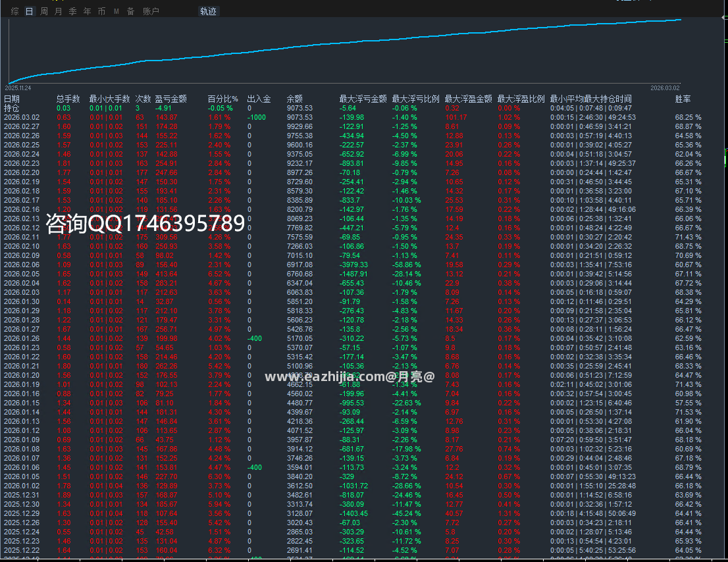This screenshot has width=728, height=562.
Task: Click the 2025.11.24 chart start date label
Action: click(x=18, y=88)
